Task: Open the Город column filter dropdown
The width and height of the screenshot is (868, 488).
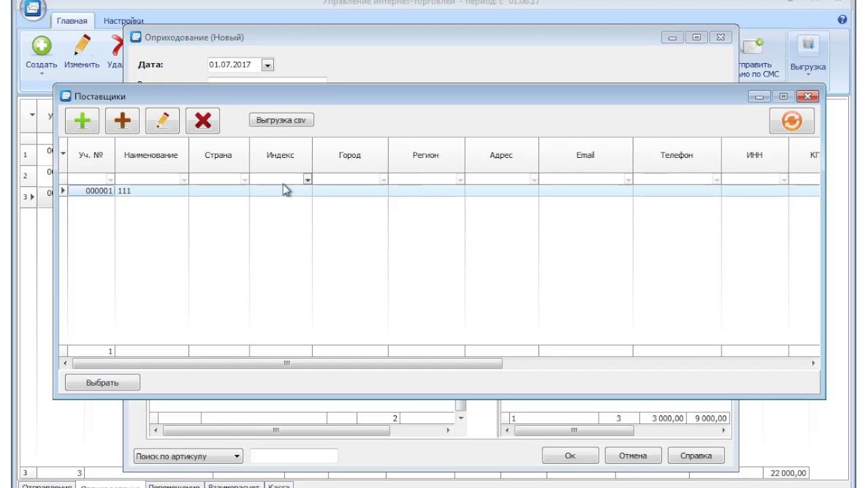Action: coord(383,180)
